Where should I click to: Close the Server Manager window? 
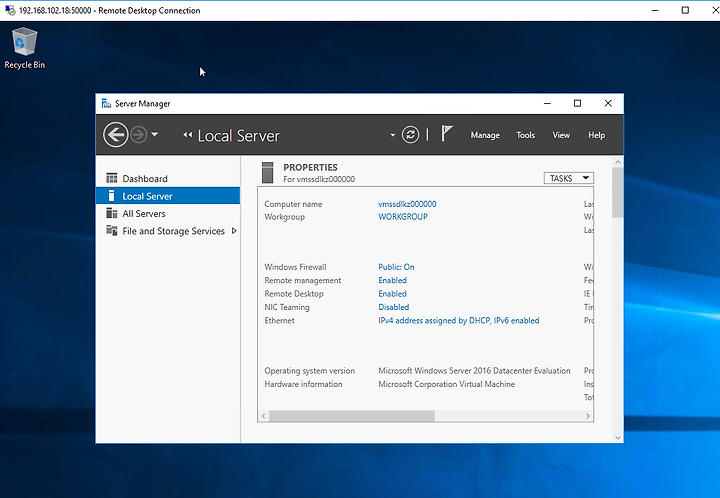[608, 103]
